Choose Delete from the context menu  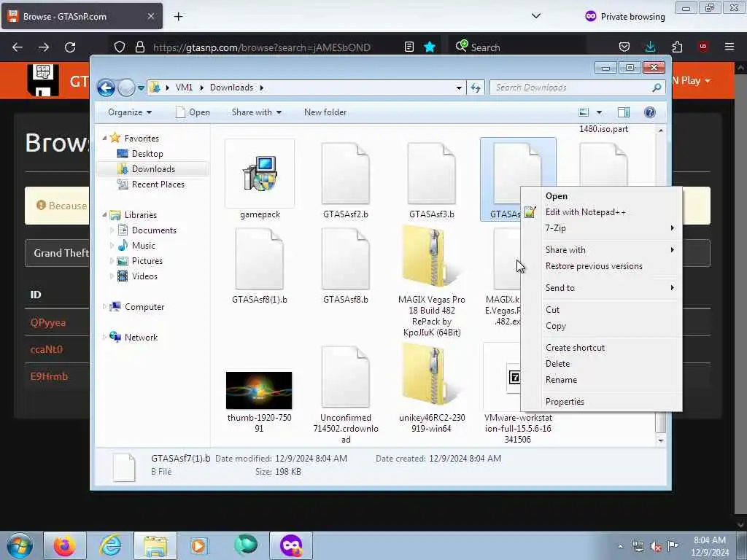coord(601,364)
